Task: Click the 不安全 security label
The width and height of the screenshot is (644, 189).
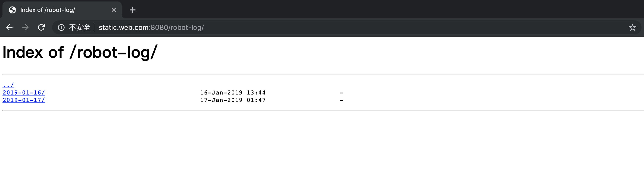Action: pyautogui.click(x=79, y=27)
